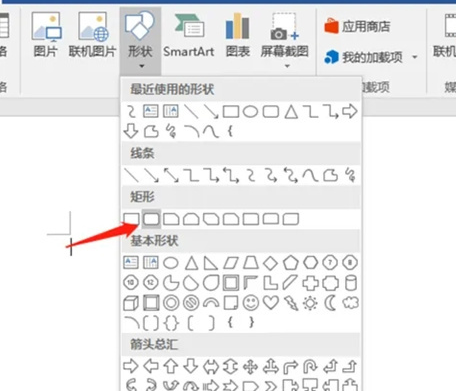This screenshot has width=456, height=391.
Task: Select the double brace shape in 基本形状
Action: click(171, 323)
